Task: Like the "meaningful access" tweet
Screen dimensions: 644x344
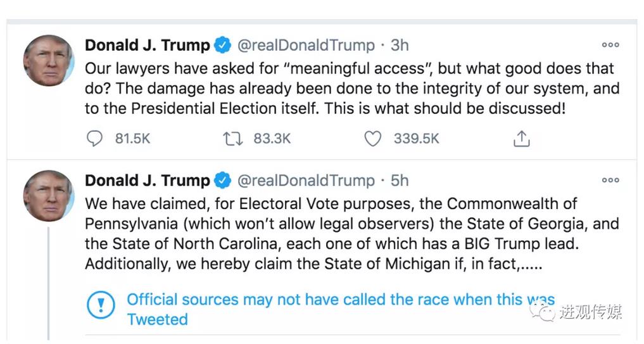Action: click(373, 138)
